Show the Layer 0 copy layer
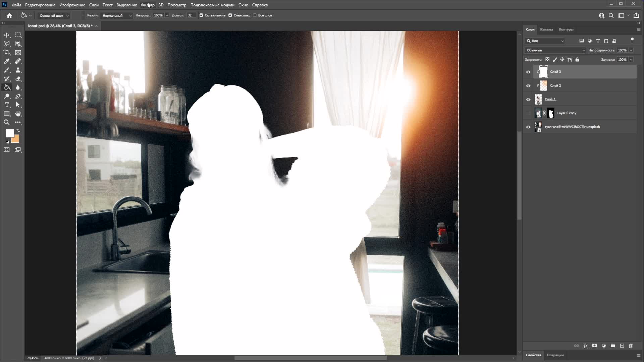The height and width of the screenshot is (362, 644). (528, 113)
